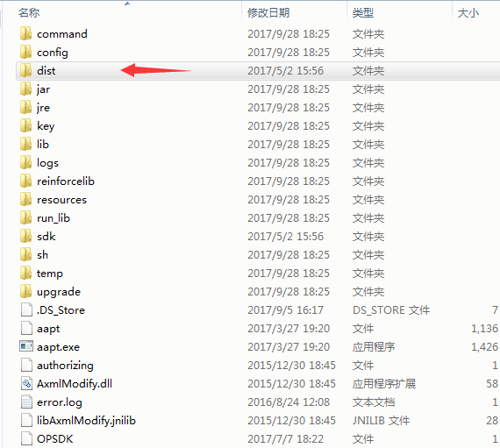Select the jre folder name
This screenshot has height=448, width=500.
[x=43, y=108]
